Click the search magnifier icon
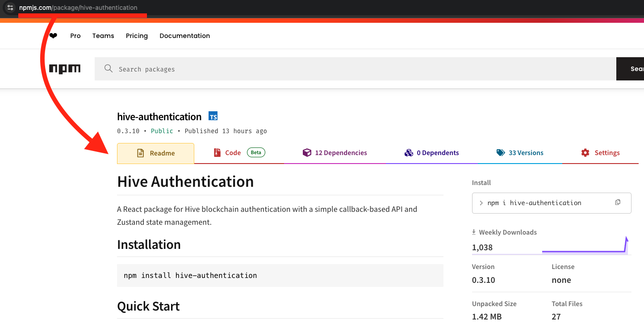The width and height of the screenshot is (644, 328). [x=108, y=68]
